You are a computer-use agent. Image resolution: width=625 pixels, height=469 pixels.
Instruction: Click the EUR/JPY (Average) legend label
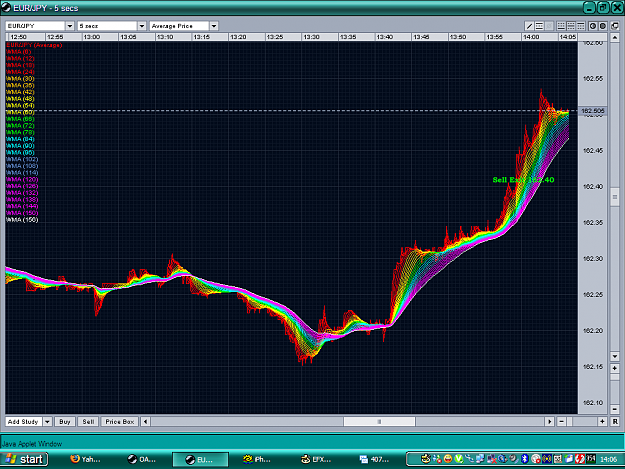pyautogui.click(x=34, y=45)
